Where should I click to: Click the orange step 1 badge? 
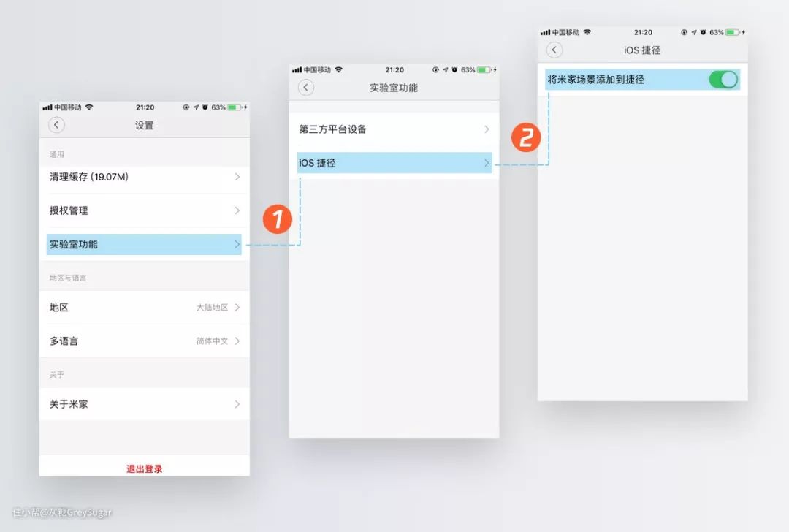point(278,219)
